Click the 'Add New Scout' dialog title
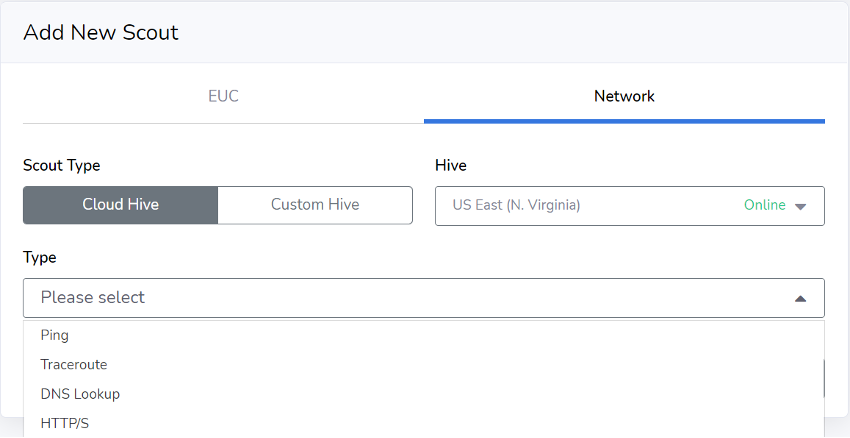 (x=100, y=32)
